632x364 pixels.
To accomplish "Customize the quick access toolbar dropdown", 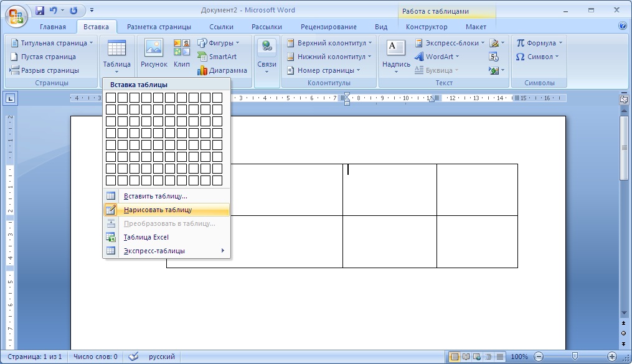I will coord(92,11).
